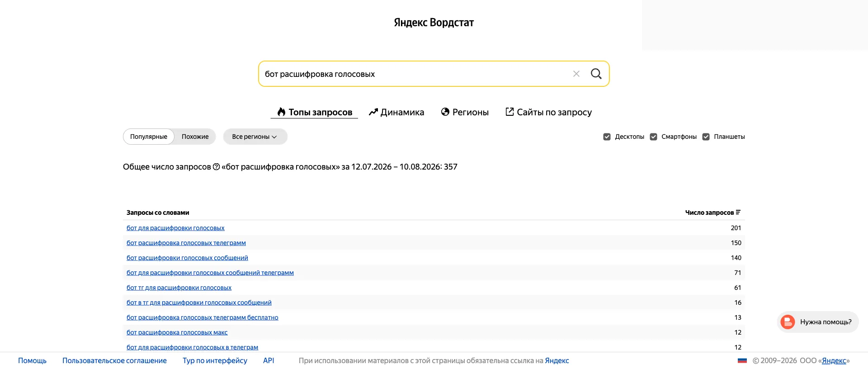The width and height of the screenshot is (868, 369).
Task: Open query бот для расшифровки голосовых сообщений телеграмм
Action: tap(210, 273)
